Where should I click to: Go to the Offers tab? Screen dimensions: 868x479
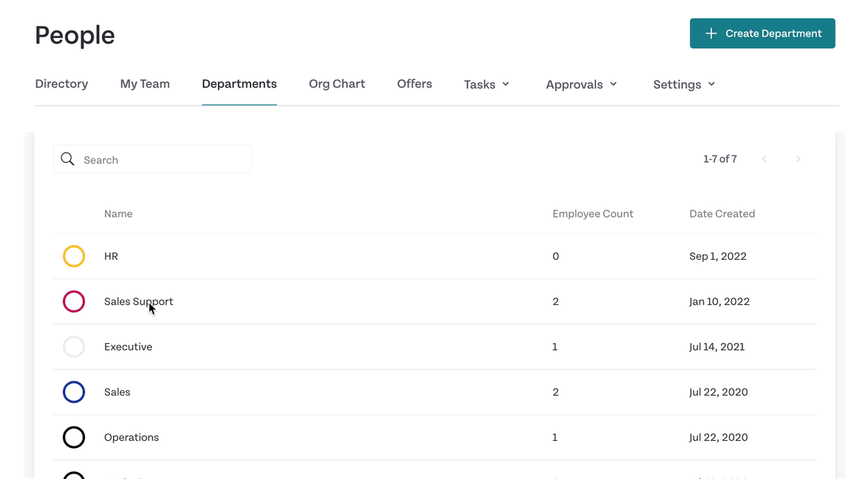(414, 84)
